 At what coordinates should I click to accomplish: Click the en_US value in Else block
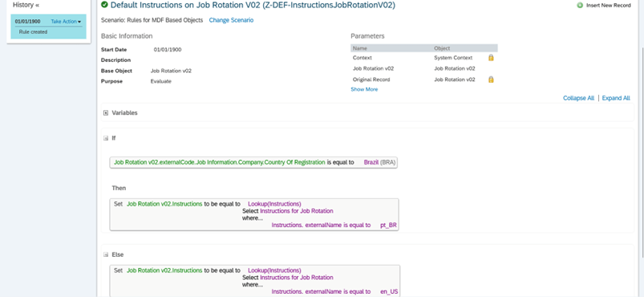click(388, 291)
